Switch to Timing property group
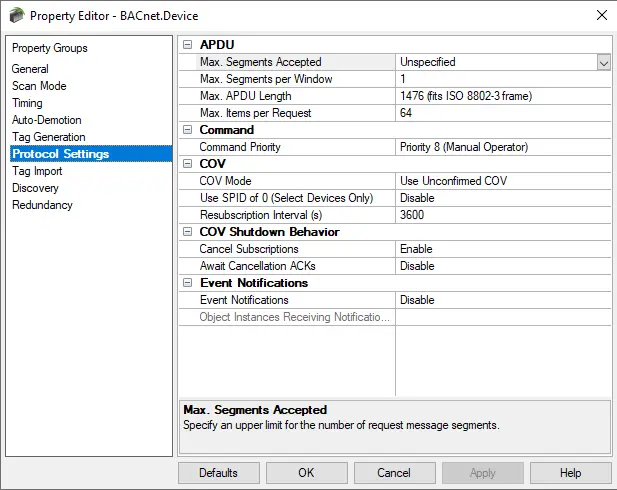Viewport: 617px width, 490px height. 27,103
